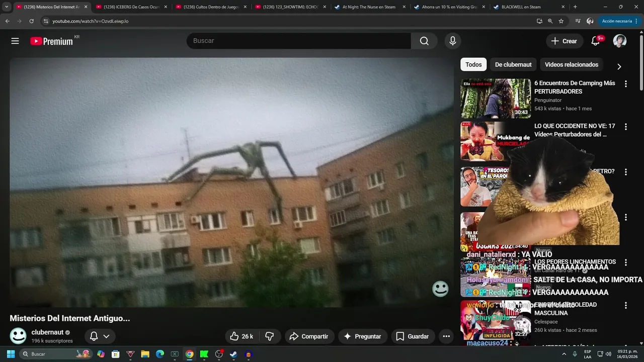Screen dimensions: 644x362
Task: Open more actions three-dot menu under video
Action: [446, 336]
